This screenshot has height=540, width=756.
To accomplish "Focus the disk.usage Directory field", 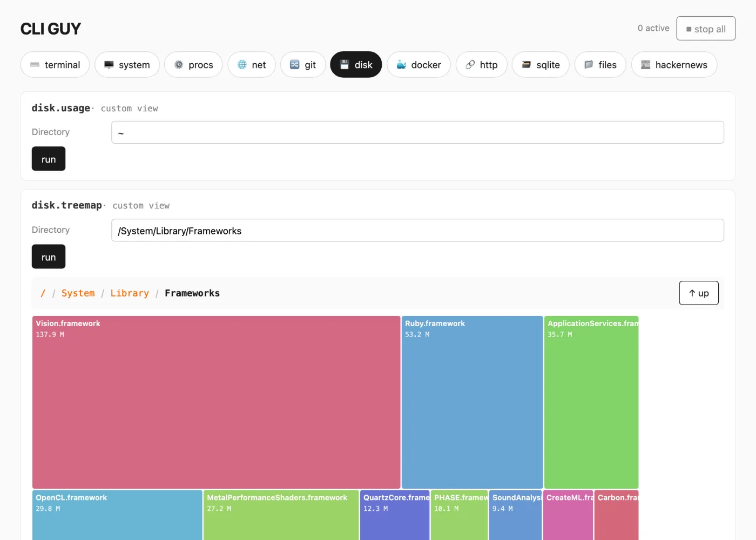I will pyautogui.click(x=417, y=132).
